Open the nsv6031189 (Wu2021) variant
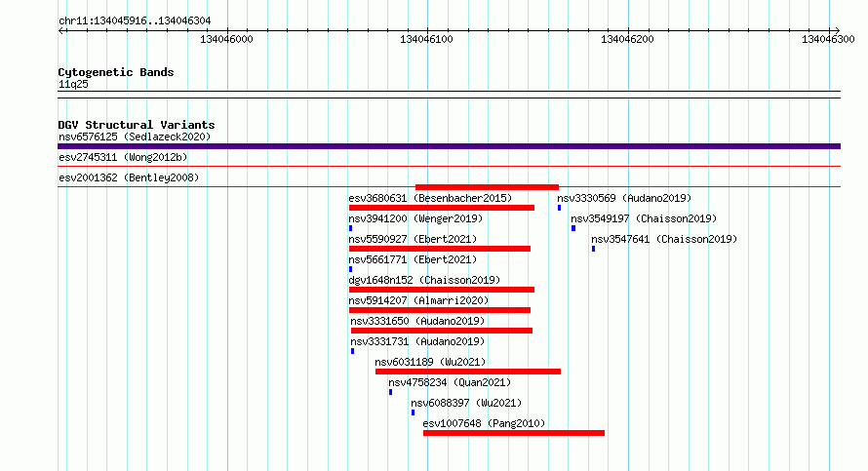 click(x=430, y=362)
